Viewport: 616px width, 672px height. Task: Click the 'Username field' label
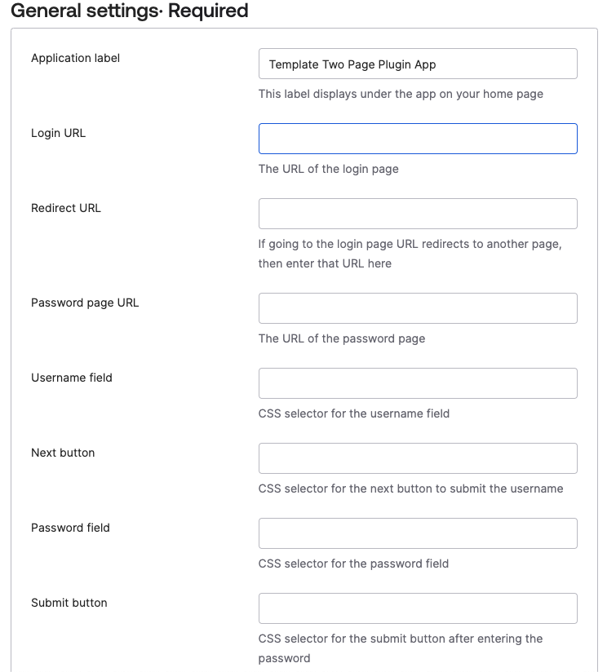(71, 378)
